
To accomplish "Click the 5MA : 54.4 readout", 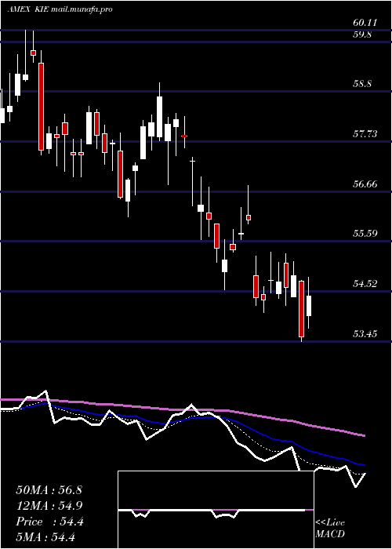I will tap(45, 536).
